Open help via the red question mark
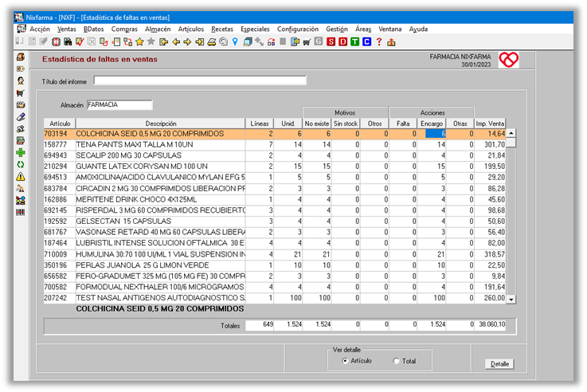This screenshot has height=392, width=587. click(x=379, y=42)
